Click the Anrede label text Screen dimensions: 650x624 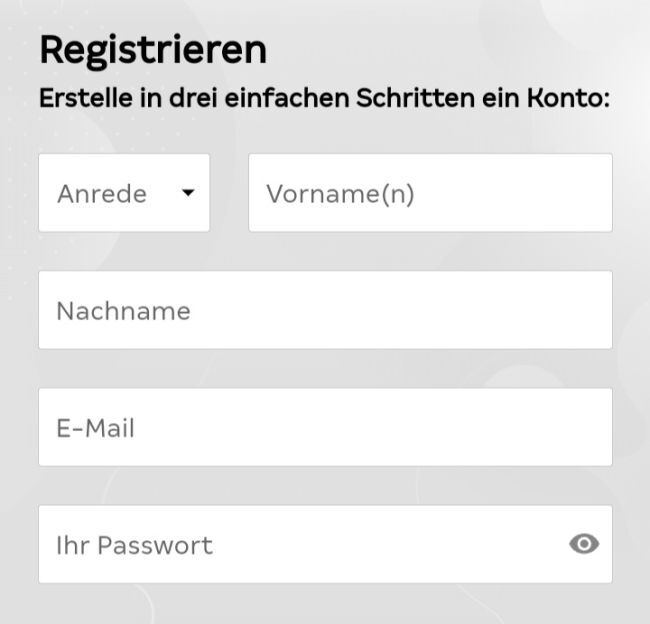pyautogui.click(x=102, y=193)
